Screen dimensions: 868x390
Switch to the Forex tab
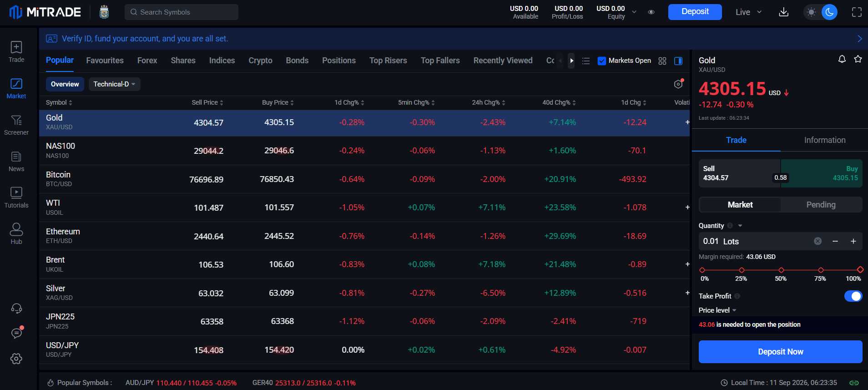click(147, 61)
